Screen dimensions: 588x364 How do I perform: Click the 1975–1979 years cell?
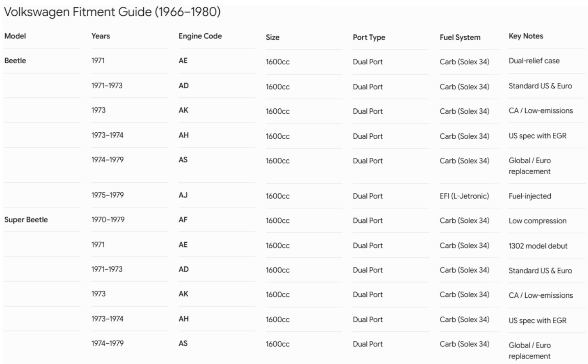point(108,195)
